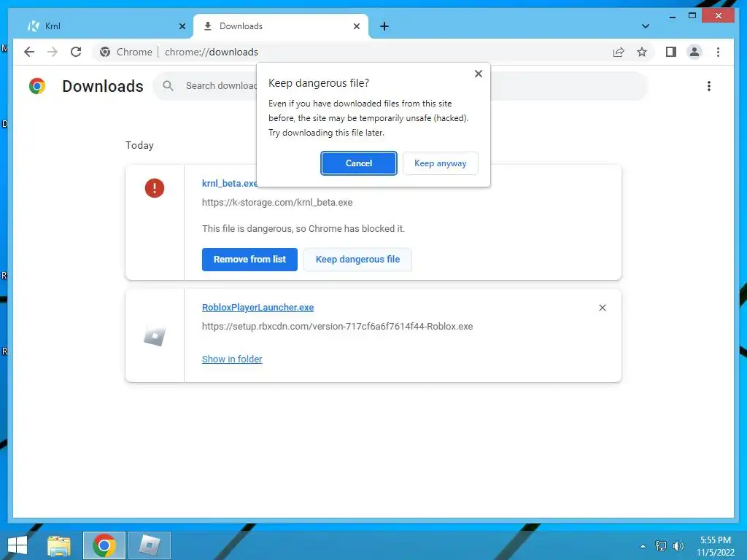Click the Cancel button in the dialog

coord(358,163)
